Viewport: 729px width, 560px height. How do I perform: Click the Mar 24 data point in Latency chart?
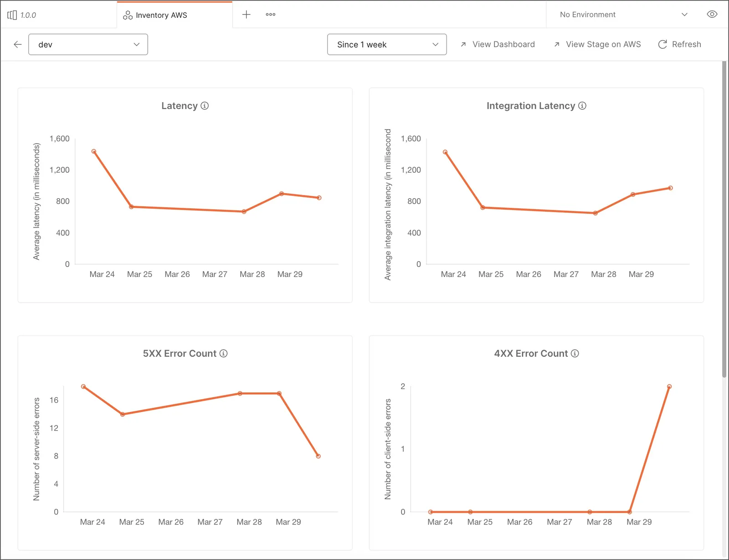pos(94,151)
